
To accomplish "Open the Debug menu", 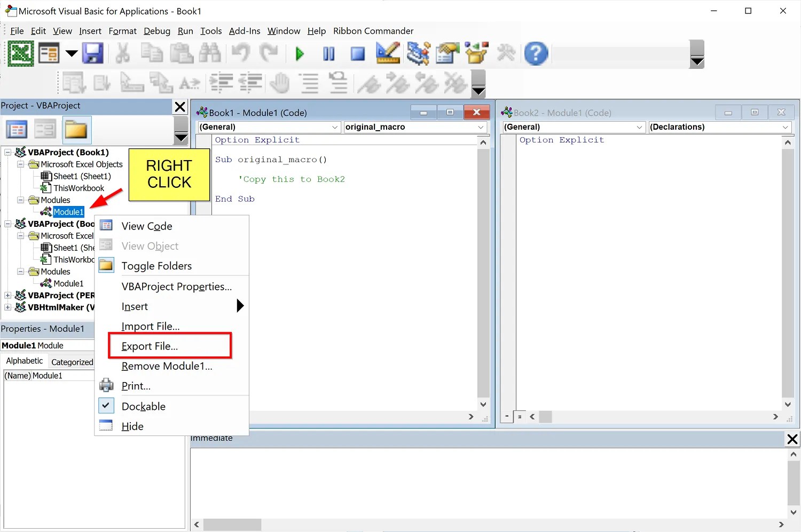I will (156, 31).
